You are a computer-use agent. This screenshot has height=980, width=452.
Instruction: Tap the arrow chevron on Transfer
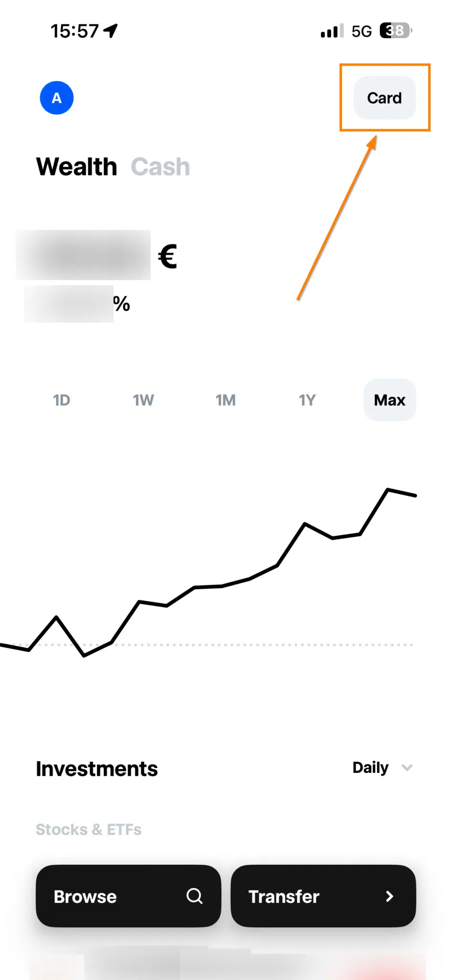coord(389,896)
